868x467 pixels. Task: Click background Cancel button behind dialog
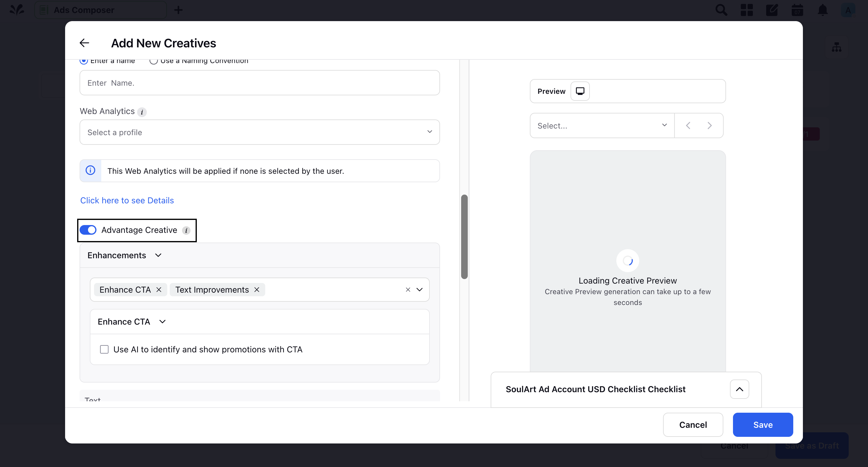[734, 447]
